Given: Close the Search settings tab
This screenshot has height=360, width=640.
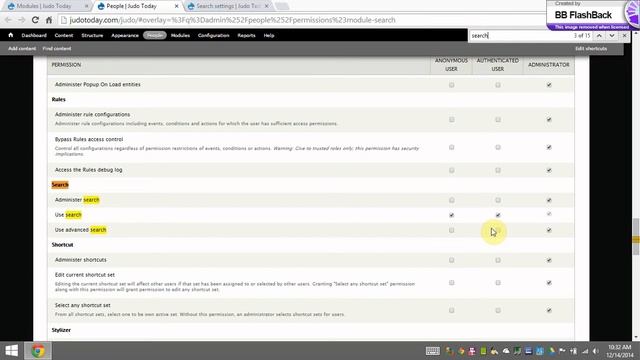Looking at the screenshot, I should coord(267,6).
